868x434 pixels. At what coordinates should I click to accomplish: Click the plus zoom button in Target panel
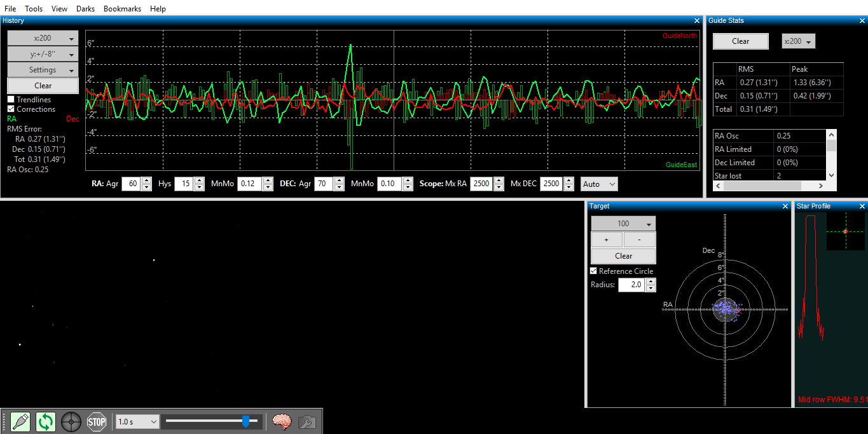(607, 240)
